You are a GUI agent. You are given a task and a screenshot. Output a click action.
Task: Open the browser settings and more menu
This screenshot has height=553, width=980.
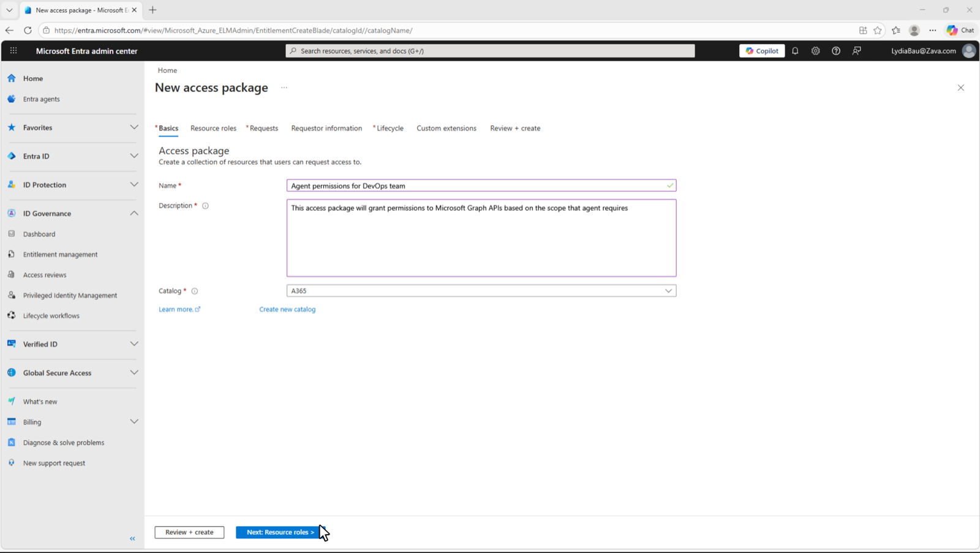click(933, 30)
